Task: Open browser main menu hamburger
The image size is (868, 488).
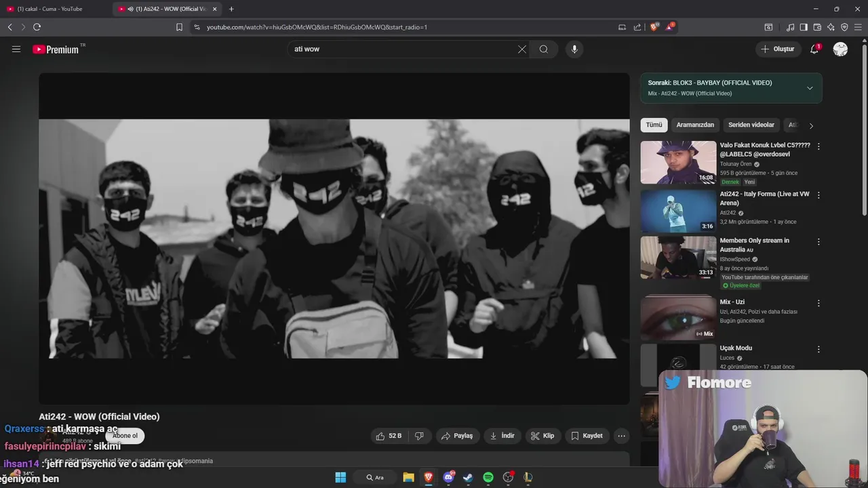Action: click(858, 27)
